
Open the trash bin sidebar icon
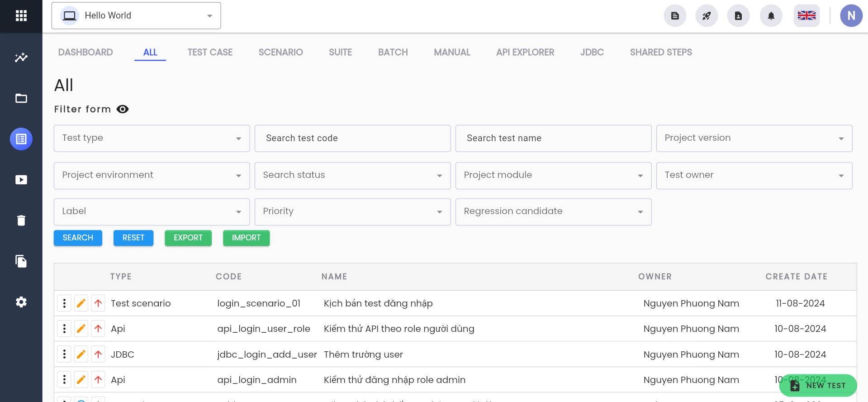click(x=21, y=220)
